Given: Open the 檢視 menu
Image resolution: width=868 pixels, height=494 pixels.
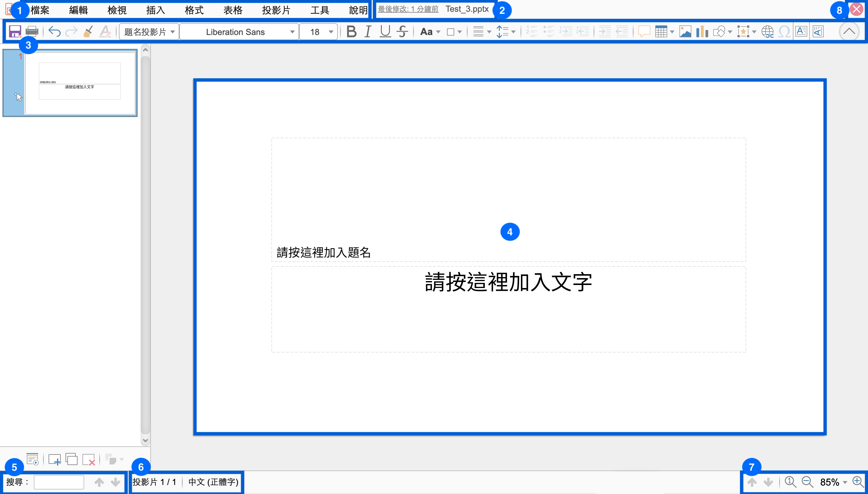Looking at the screenshot, I should [x=117, y=10].
